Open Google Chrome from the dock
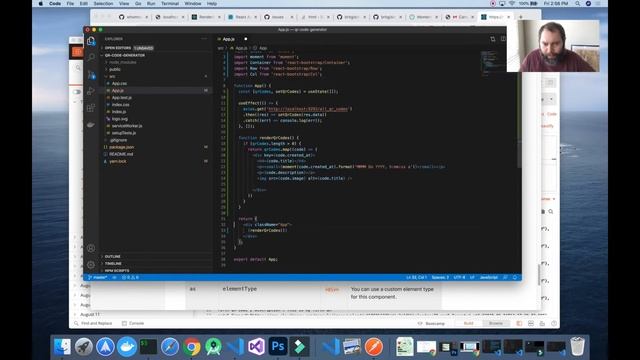The height and width of the screenshot is (360, 640). [191, 347]
